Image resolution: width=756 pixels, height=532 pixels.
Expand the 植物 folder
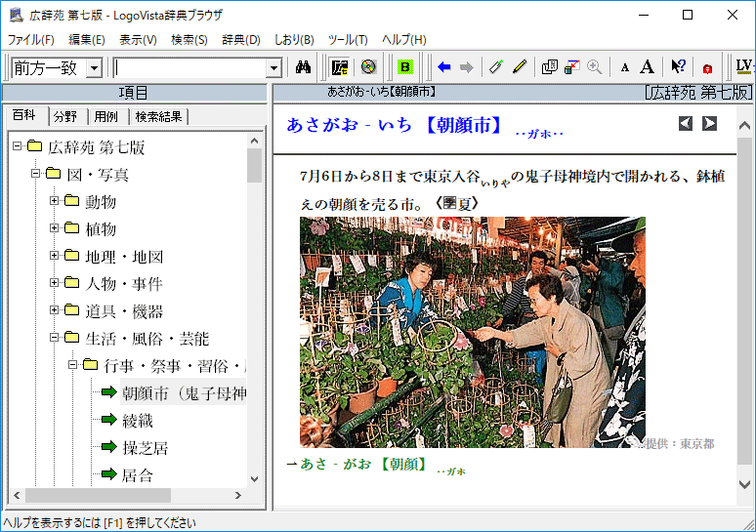[x=54, y=227]
